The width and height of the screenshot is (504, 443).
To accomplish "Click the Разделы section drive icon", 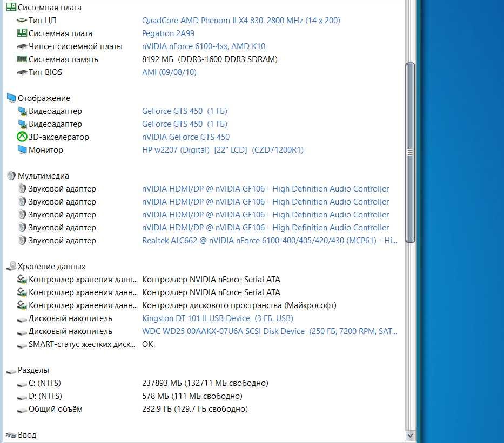I will (x=11, y=371).
